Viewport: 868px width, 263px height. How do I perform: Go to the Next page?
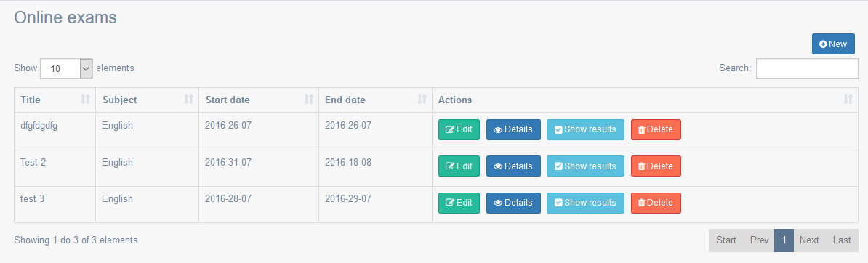pos(809,240)
